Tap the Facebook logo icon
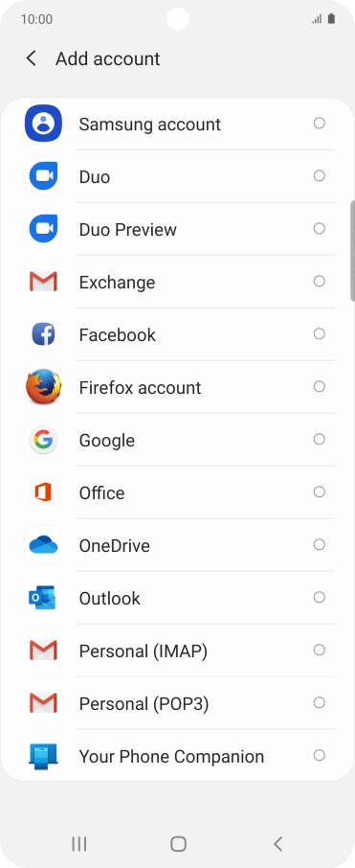The width and height of the screenshot is (355, 868). tap(43, 334)
